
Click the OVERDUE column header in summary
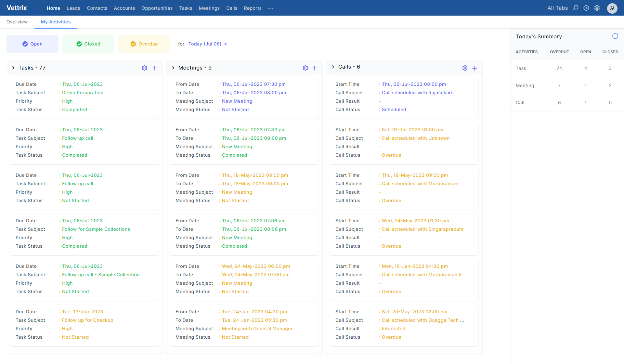559,52
